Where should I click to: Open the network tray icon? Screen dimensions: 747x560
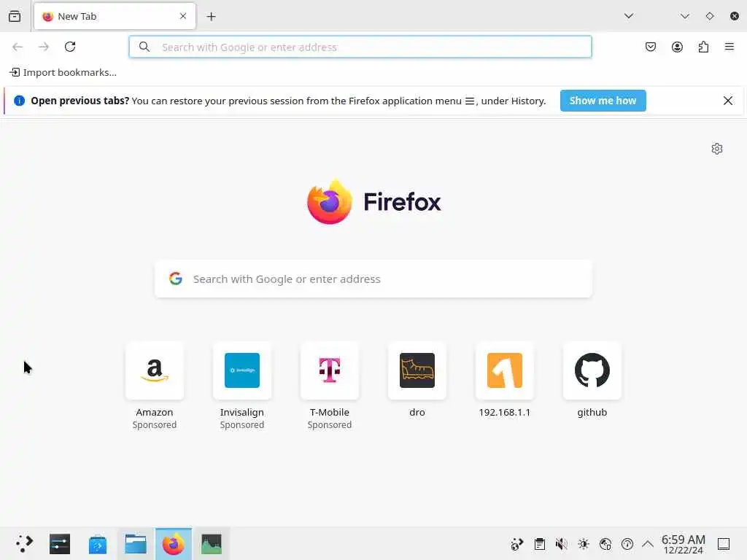click(605, 544)
